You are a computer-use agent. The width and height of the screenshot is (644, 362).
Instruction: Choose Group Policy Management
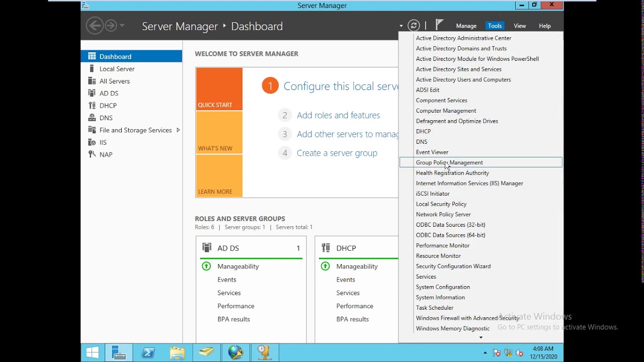pos(481,162)
